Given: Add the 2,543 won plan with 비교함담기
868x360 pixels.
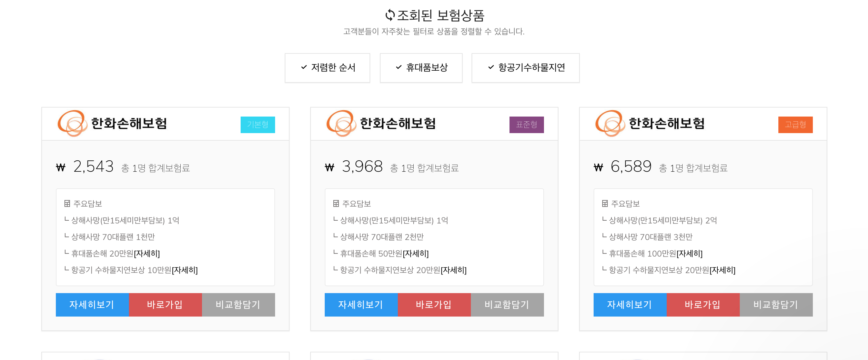Looking at the screenshot, I should click(238, 304).
